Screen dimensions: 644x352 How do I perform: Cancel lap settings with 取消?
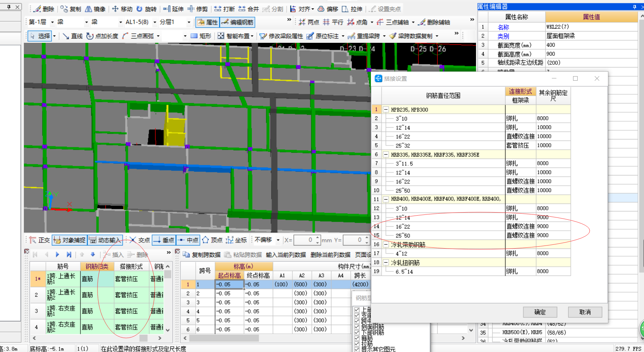[585, 312]
